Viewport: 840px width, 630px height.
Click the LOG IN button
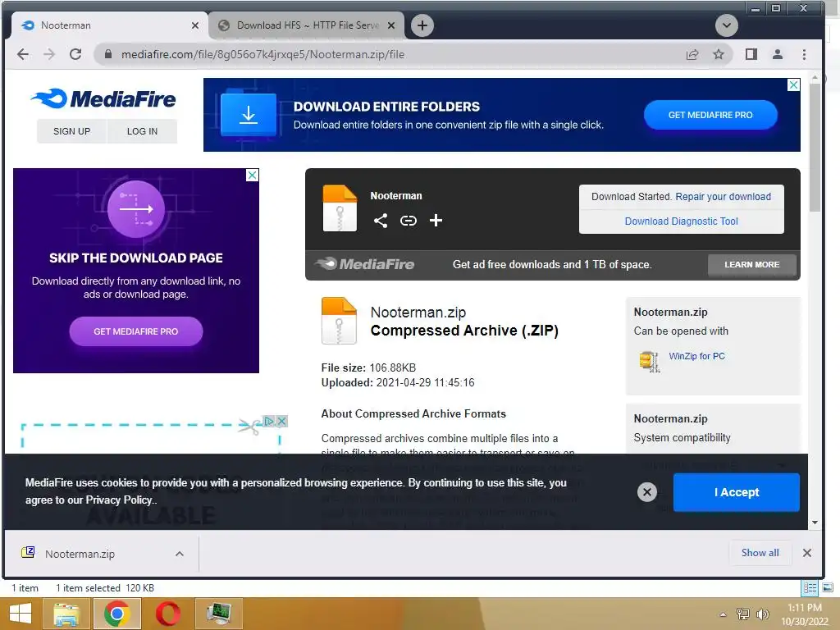142,131
